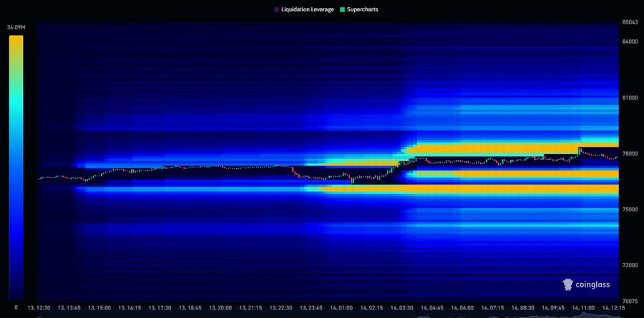
Task: Click the 70075 price axis label
Action: (630, 301)
